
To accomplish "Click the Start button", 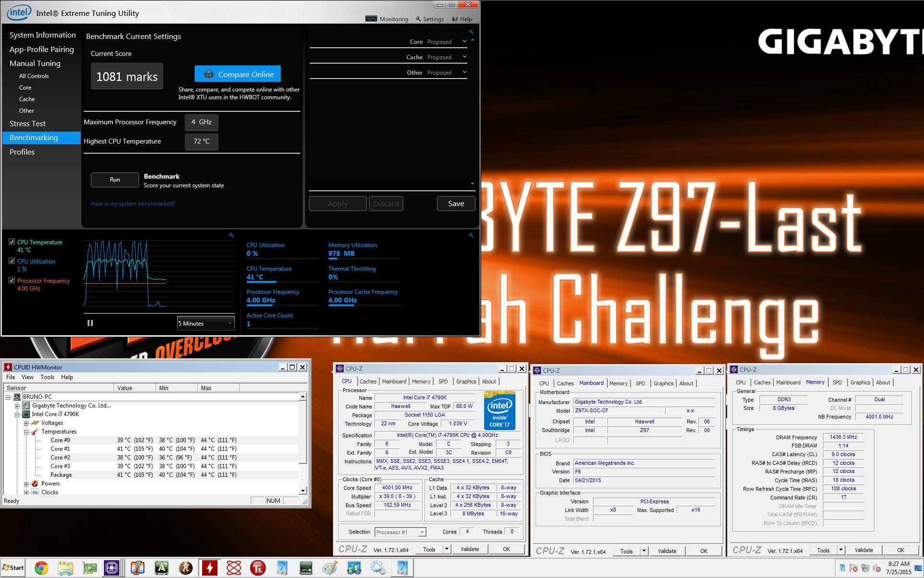I will tap(13, 568).
